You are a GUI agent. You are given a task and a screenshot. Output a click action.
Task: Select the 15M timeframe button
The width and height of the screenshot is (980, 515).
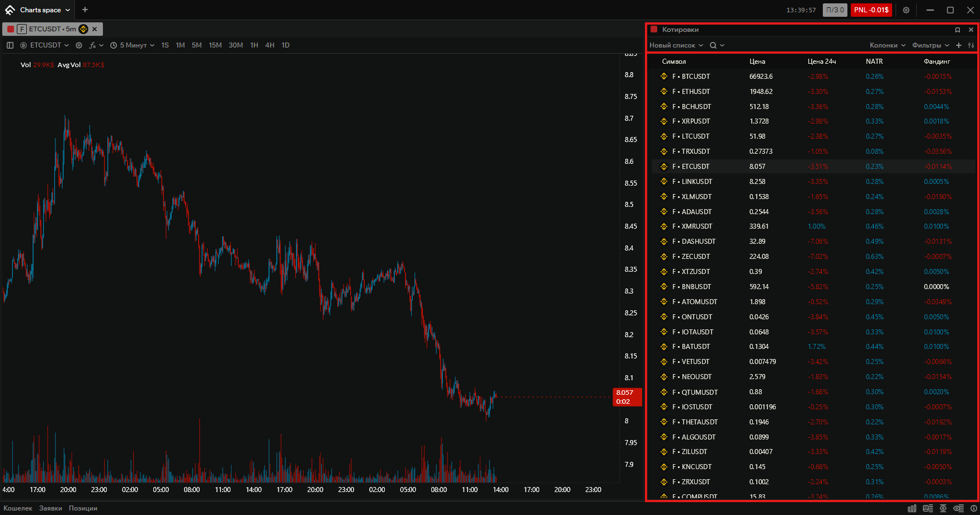tap(215, 45)
